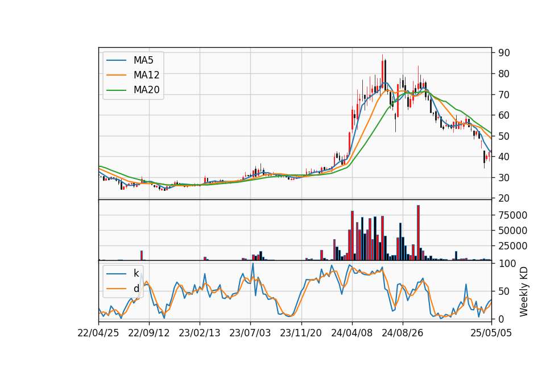Click the d legend label
This screenshot has height=392, width=546.
[136, 289]
